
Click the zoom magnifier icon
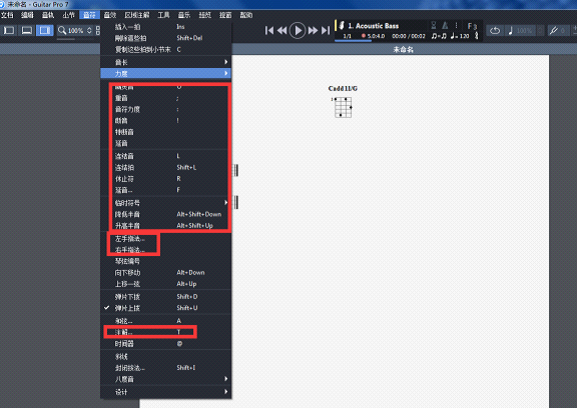pos(62,30)
